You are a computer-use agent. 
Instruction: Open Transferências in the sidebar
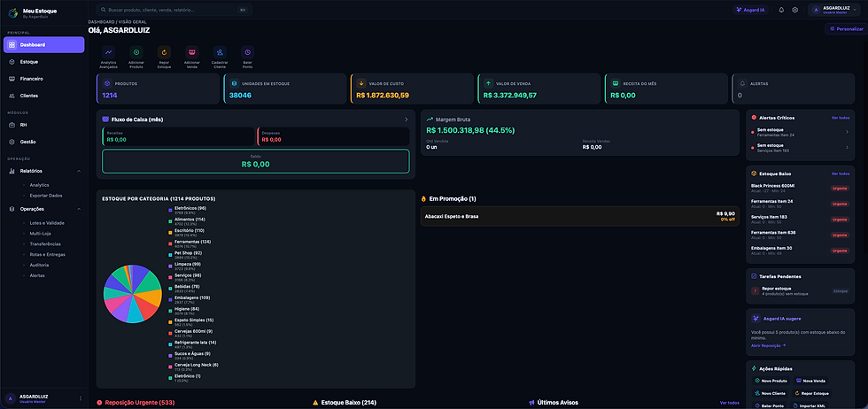(45, 244)
